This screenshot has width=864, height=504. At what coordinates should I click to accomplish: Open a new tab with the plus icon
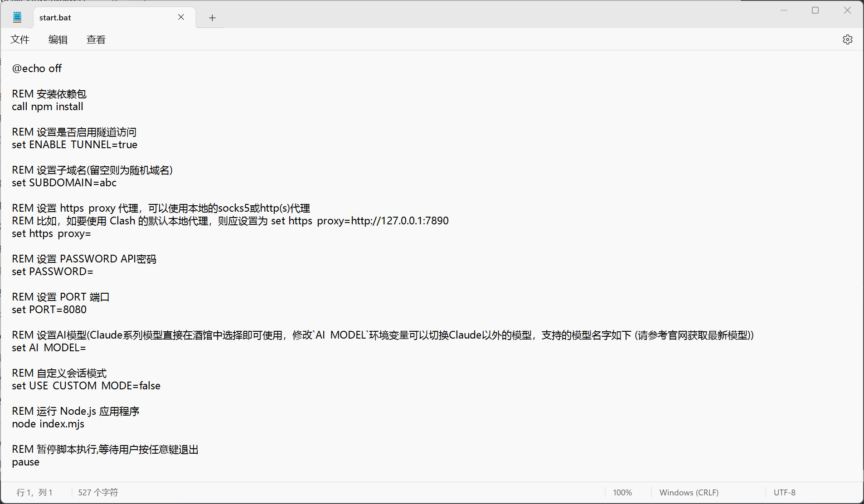[x=212, y=17]
